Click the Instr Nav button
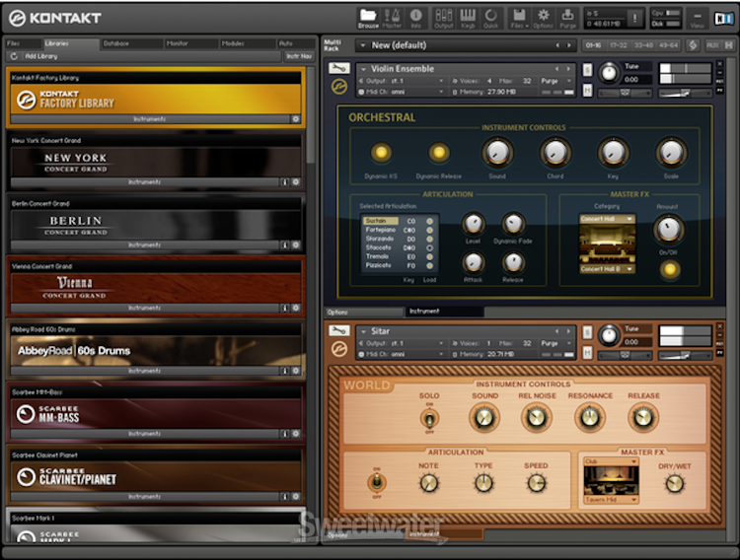740x560 pixels. pos(299,56)
